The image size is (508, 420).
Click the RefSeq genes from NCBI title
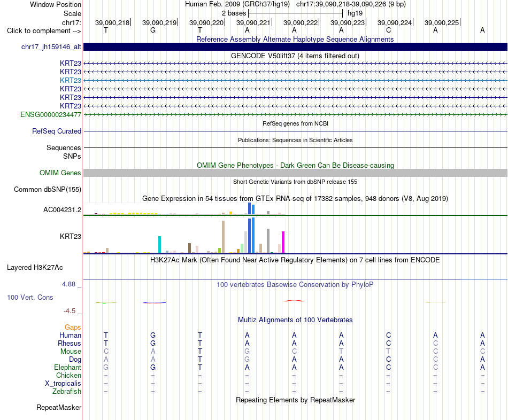296,123
